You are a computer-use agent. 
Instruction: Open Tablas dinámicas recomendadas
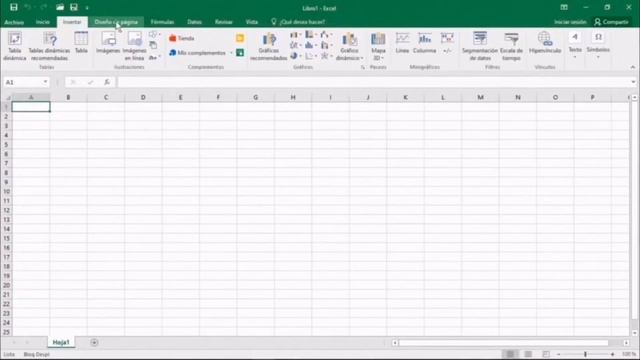[49, 46]
